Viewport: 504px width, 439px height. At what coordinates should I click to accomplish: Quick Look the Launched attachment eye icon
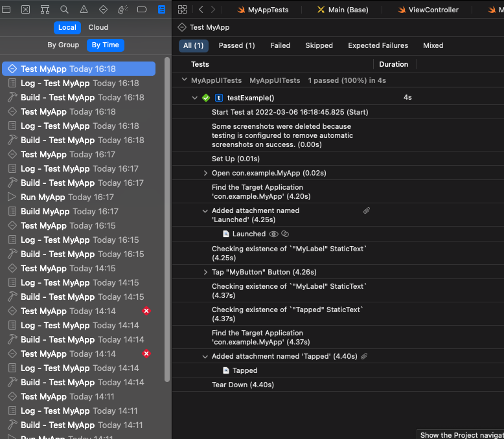coord(273,234)
